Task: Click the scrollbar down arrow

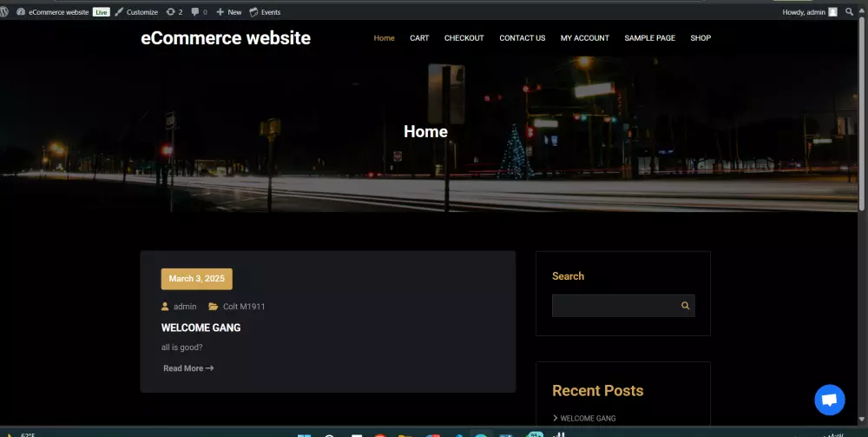Action: coord(863,420)
